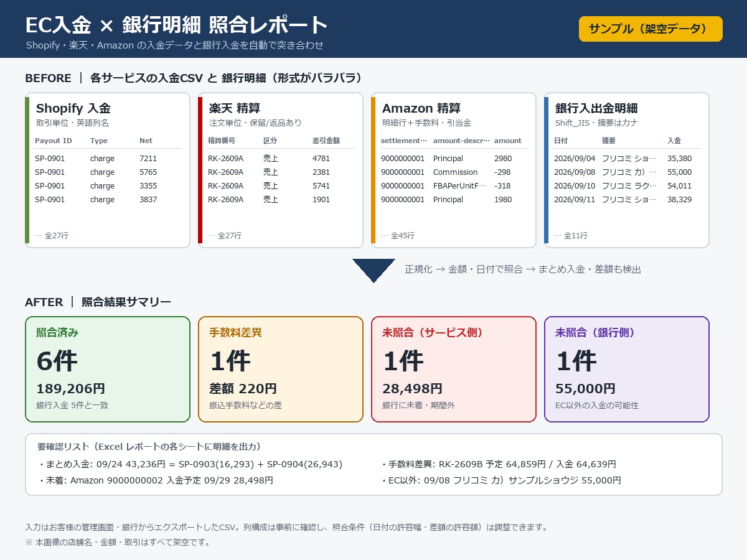The width and height of the screenshot is (747, 560).
Task: Select the 銀行入出金明細 card heading
Action: [596, 108]
